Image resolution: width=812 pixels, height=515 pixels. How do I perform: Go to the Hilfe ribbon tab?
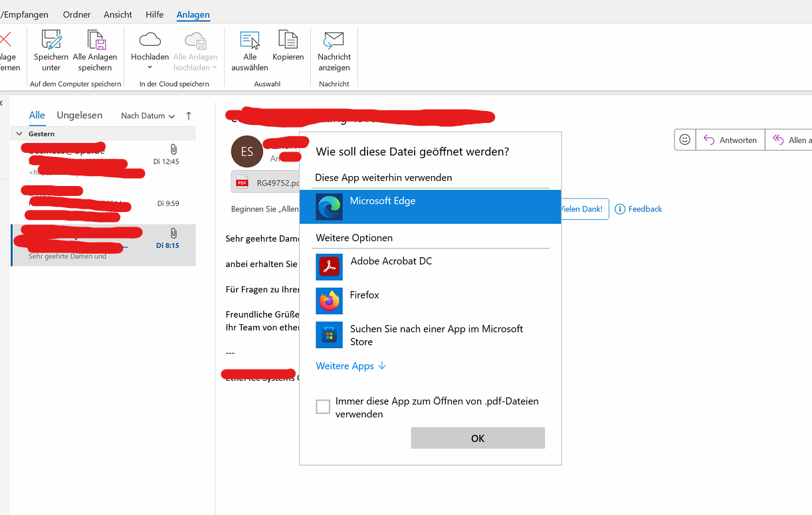tap(154, 15)
